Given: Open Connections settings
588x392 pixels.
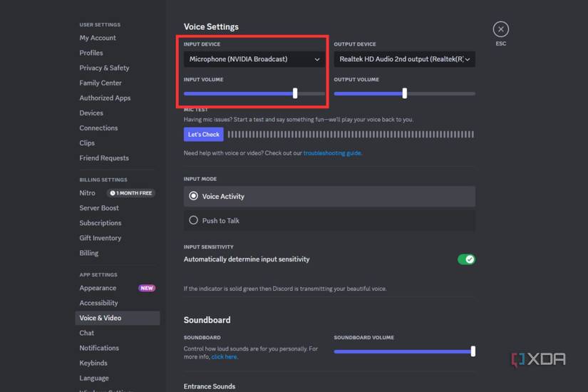Looking at the screenshot, I should click(x=98, y=128).
